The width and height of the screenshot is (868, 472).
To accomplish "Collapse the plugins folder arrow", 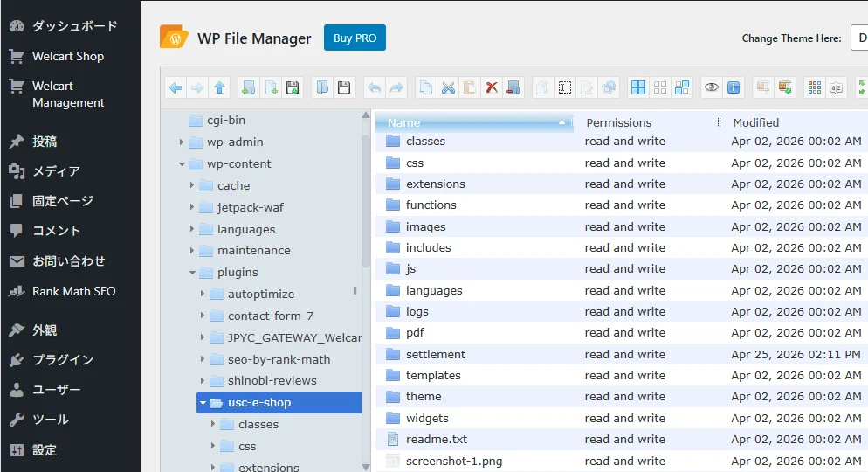I will pyautogui.click(x=192, y=273).
